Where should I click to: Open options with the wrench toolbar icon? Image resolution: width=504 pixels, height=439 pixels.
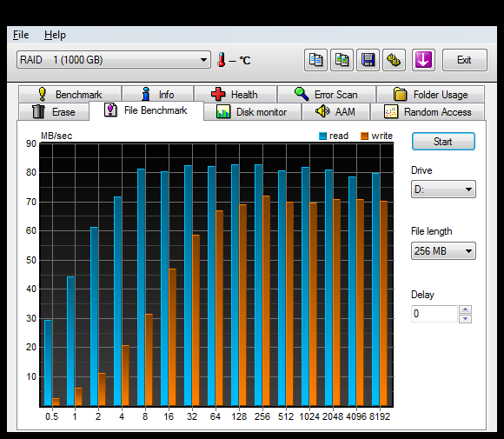[x=394, y=60]
